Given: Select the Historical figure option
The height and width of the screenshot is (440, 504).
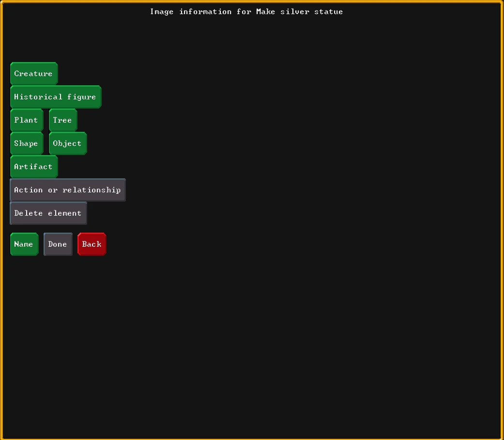Looking at the screenshot, I should pos(56,97).
